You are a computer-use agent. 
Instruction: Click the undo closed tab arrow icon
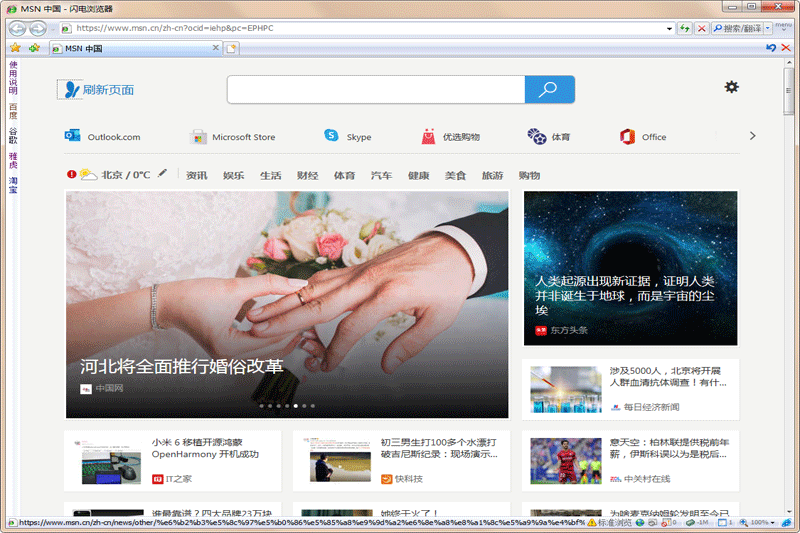(x=770, y=47)
